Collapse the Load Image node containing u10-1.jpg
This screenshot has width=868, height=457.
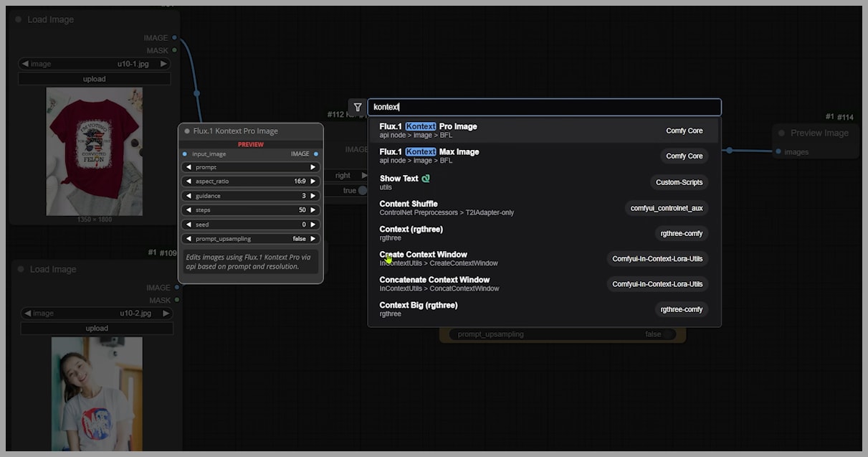click(19, 19)
